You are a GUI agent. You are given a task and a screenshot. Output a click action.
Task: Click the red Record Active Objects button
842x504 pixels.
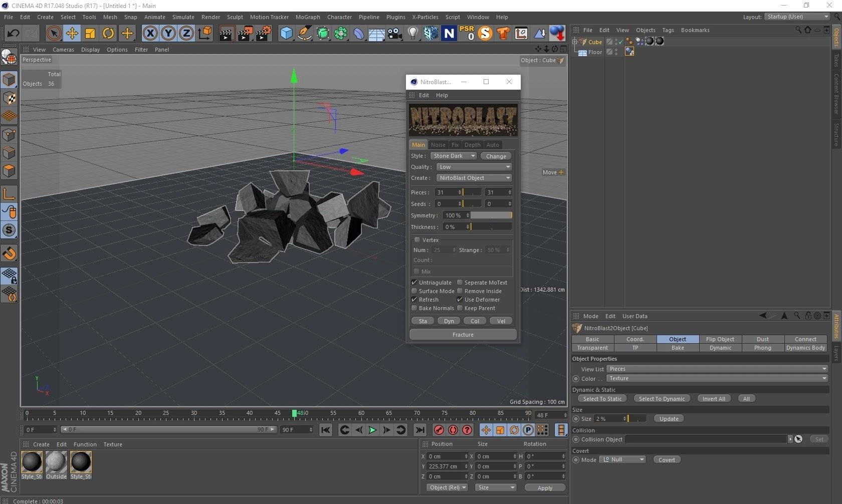pos(439,430)
